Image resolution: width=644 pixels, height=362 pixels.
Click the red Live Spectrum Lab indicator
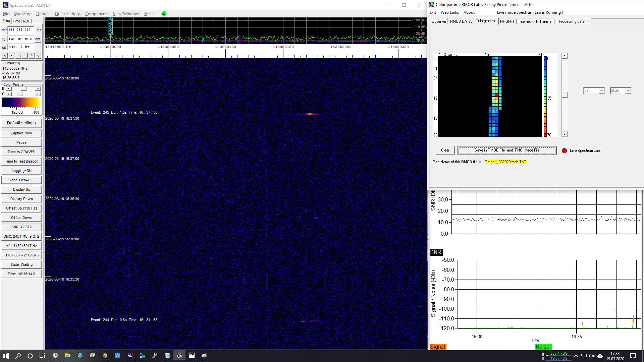click(x=564, y=150)
